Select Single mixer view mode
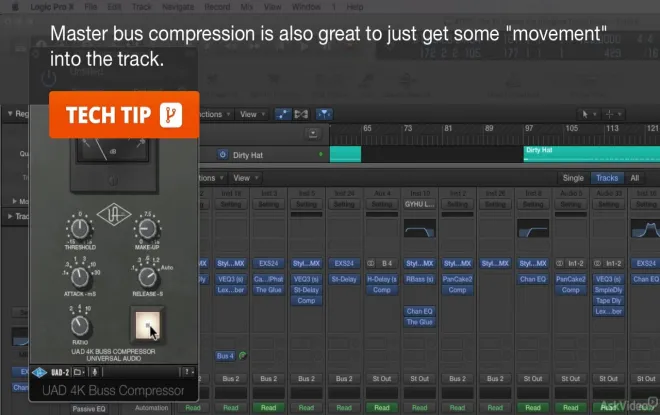660x415 pixels. point(573,178)
